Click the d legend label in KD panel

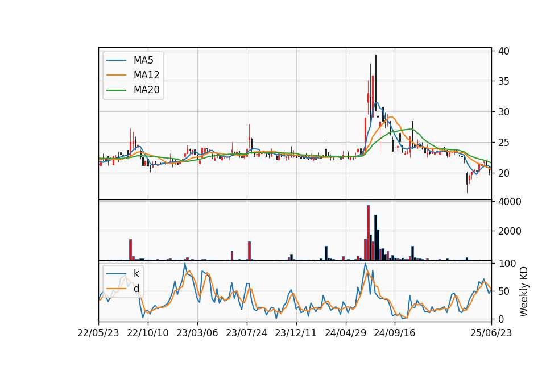[x=136, y=289]
